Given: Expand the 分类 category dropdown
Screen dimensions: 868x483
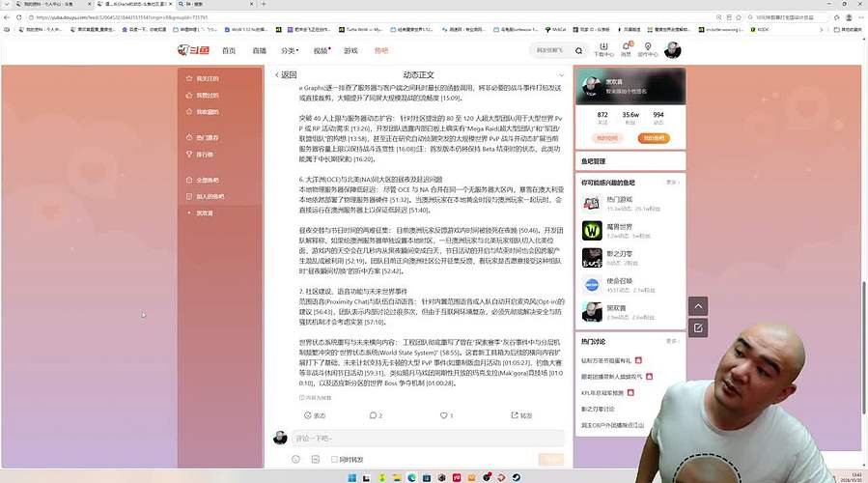Looking at the screenshot, I should click(x=290, y=50).
